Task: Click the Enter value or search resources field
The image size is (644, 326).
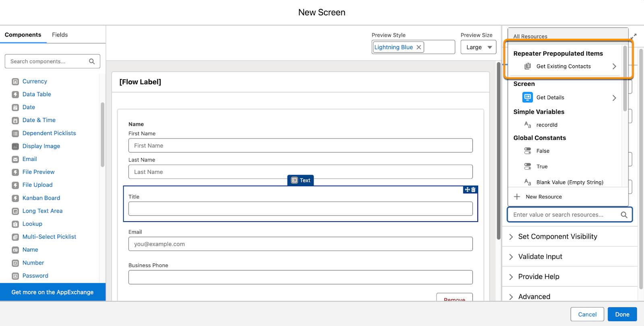Action: click(570, 215)
